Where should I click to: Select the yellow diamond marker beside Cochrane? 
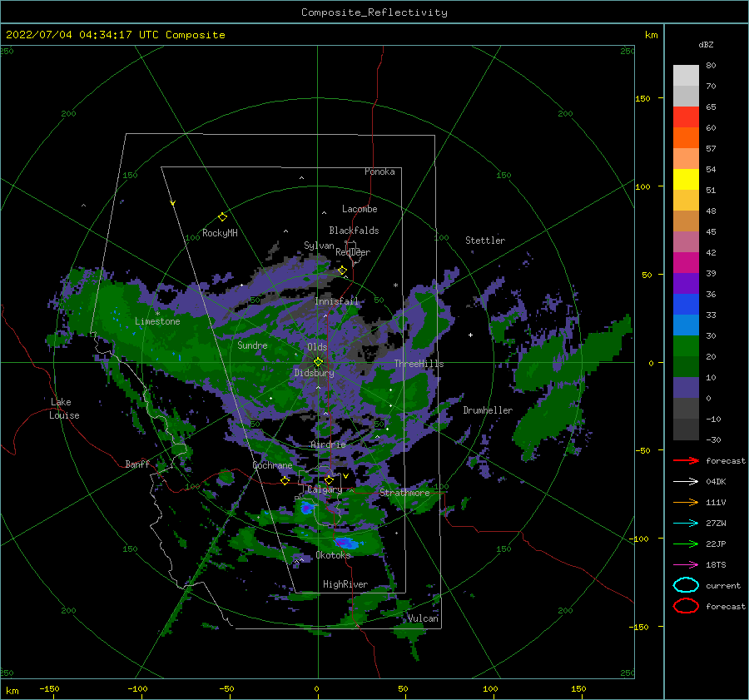coord(285,481)
